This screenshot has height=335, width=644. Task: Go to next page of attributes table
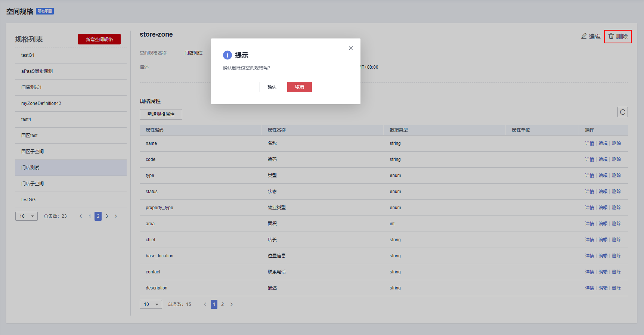coord(232,304)
